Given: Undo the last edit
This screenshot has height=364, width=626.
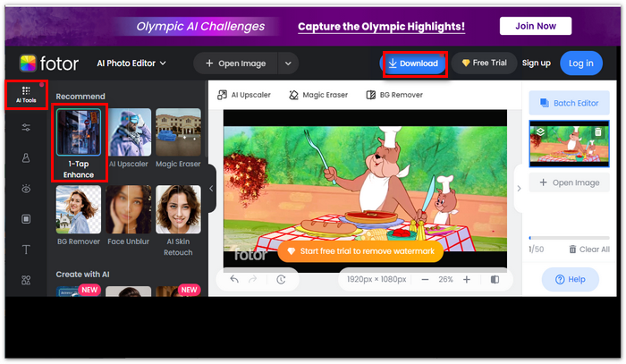Looking at the screenshot, I should click(234, 279).
